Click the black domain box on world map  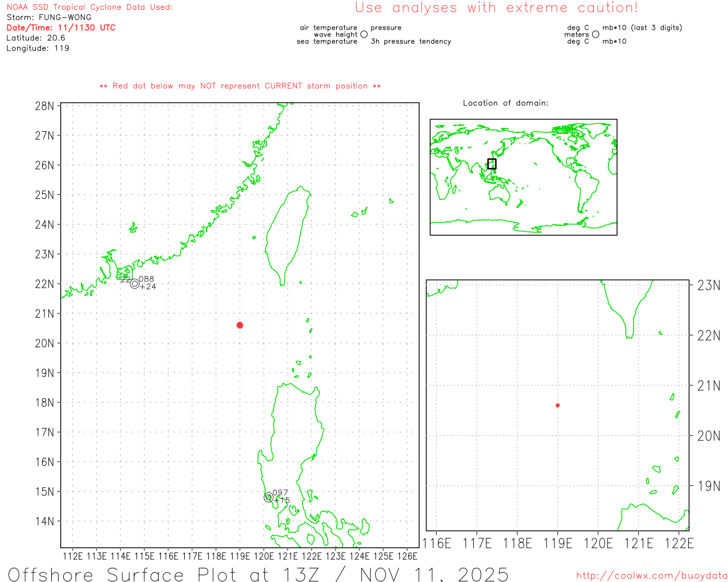pyautogui.click(x=492, y=164)
